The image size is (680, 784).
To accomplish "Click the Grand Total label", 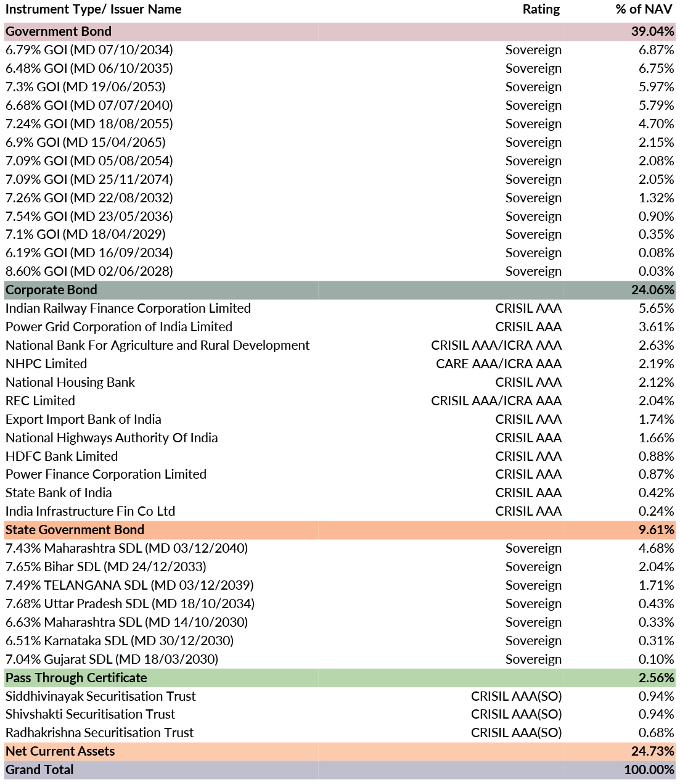I will (39, 770).
